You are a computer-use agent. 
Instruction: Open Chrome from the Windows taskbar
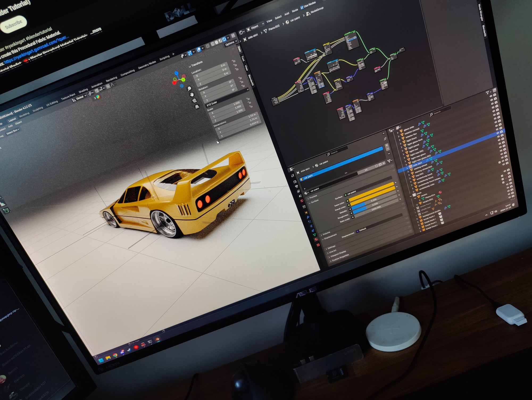[115, 355]
